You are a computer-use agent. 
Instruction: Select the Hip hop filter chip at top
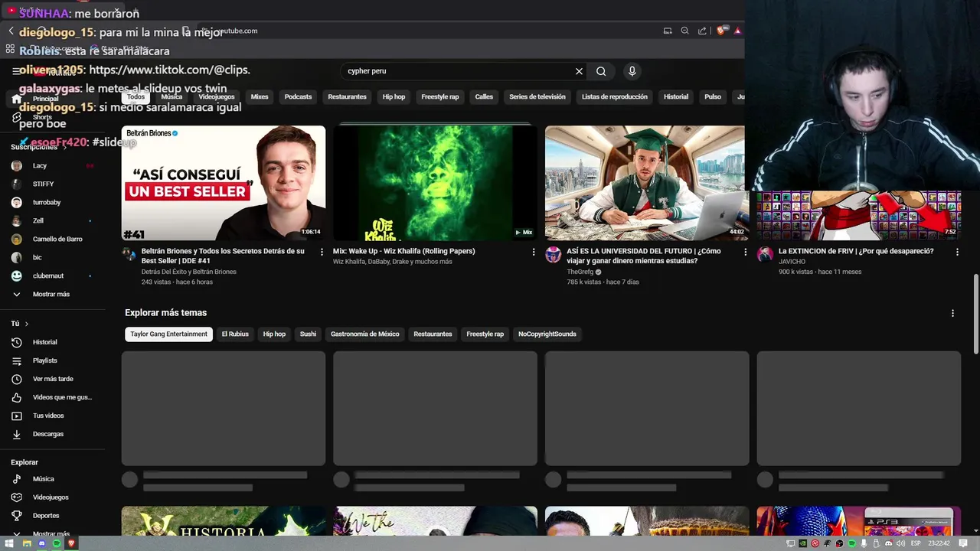394,97
